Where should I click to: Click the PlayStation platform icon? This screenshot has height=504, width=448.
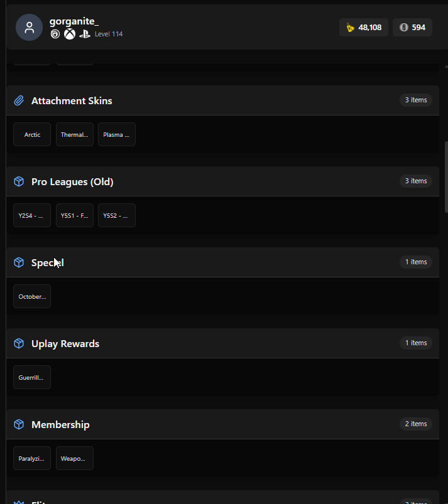85,34
